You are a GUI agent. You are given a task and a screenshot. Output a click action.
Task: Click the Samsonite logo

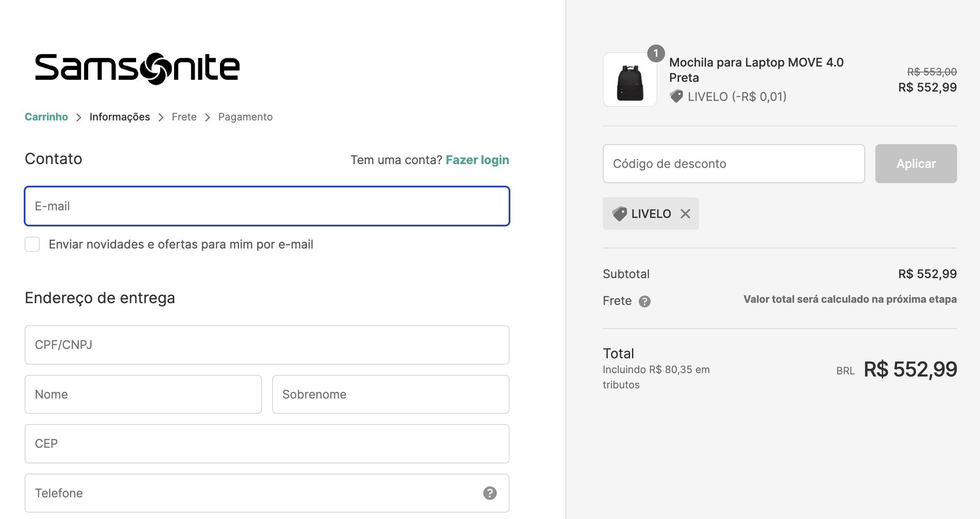pos(137,68)
